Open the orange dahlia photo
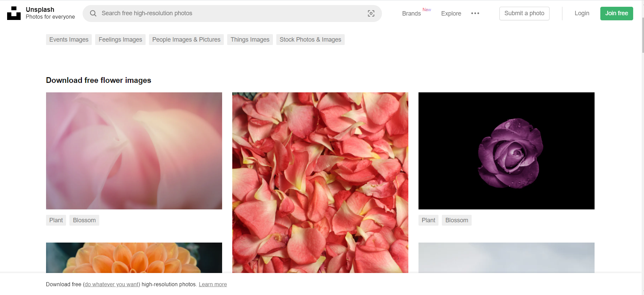644x295 pixels. click(134, 258)
